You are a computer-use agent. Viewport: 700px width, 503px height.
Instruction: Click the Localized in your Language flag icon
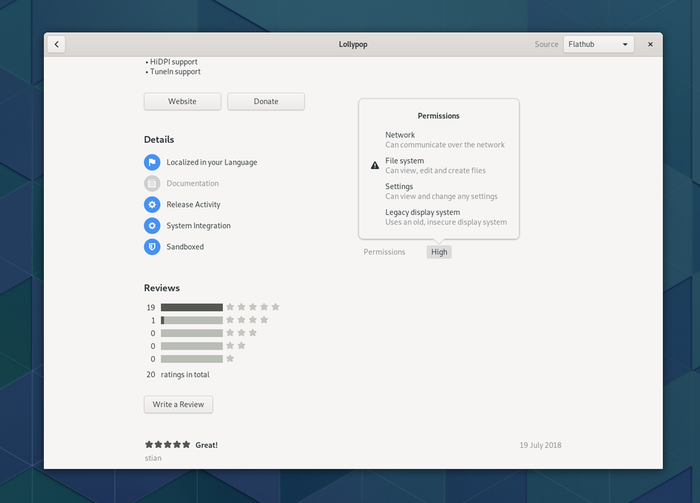pos(152,162)
